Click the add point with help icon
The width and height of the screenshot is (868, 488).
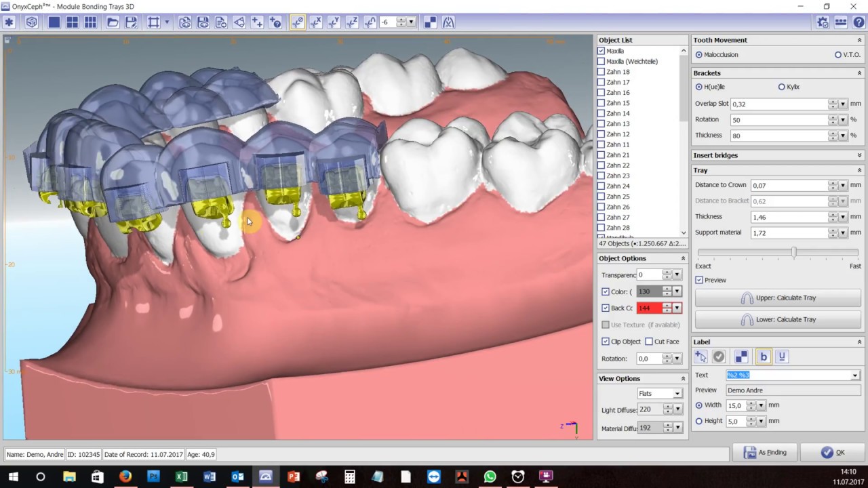[275, 22]
